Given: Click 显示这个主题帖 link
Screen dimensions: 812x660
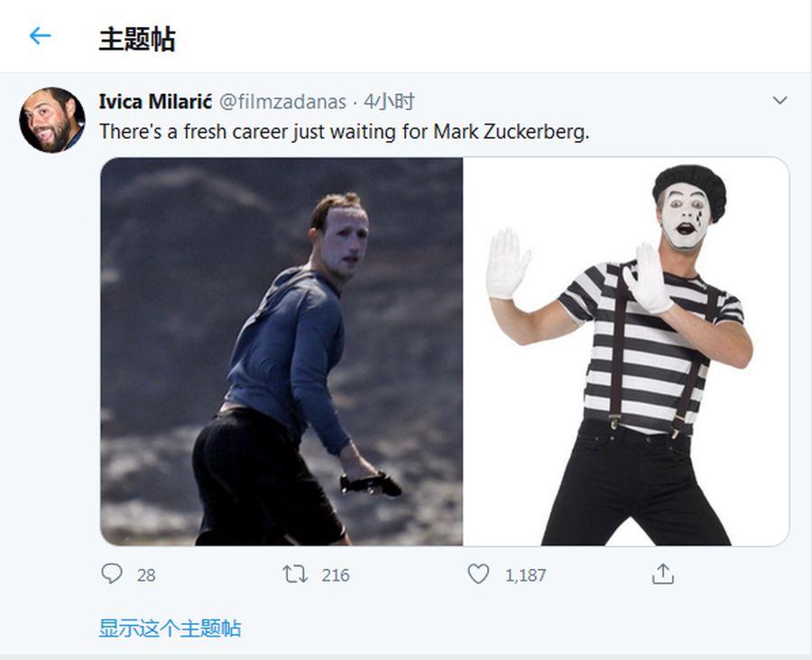Looking at the screenshot, I should (x=170, y=627).
